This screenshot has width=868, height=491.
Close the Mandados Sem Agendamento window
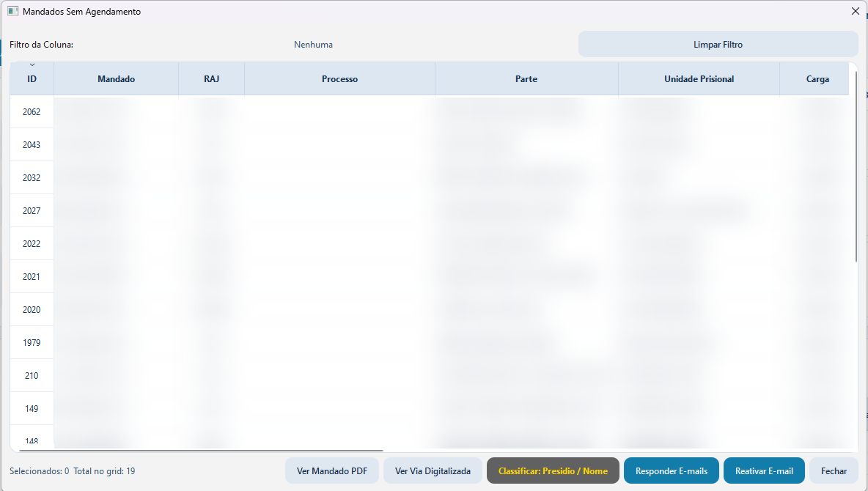point(856,11)
